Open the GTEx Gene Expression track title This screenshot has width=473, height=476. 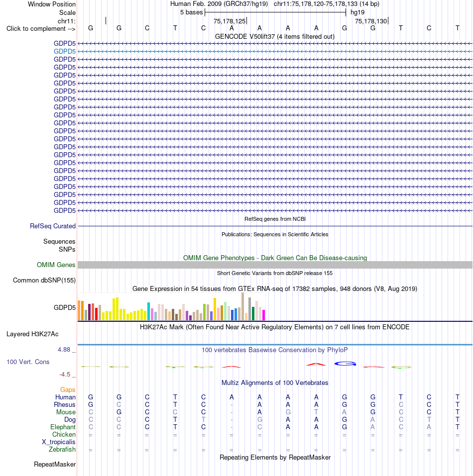(275, 288)
